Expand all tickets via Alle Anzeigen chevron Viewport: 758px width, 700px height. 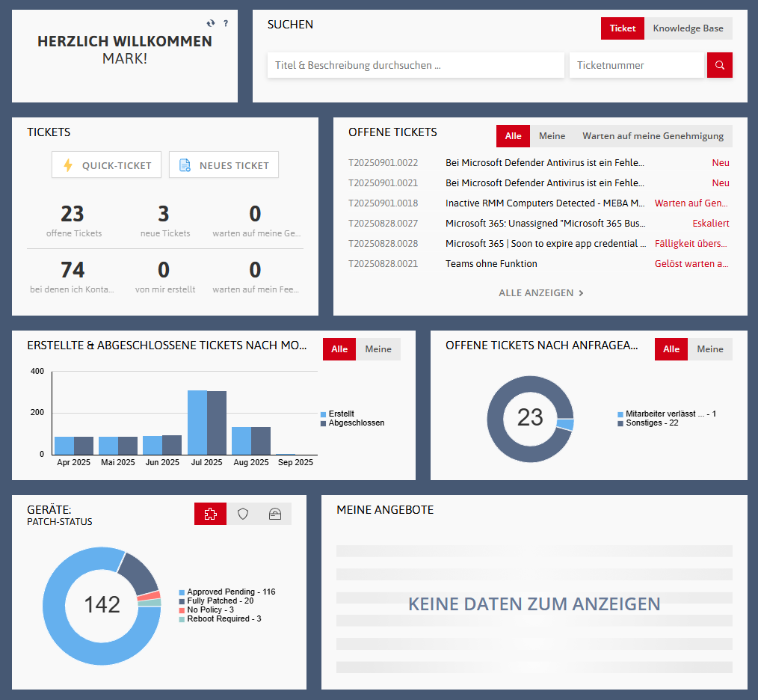(x=581, y=293)
